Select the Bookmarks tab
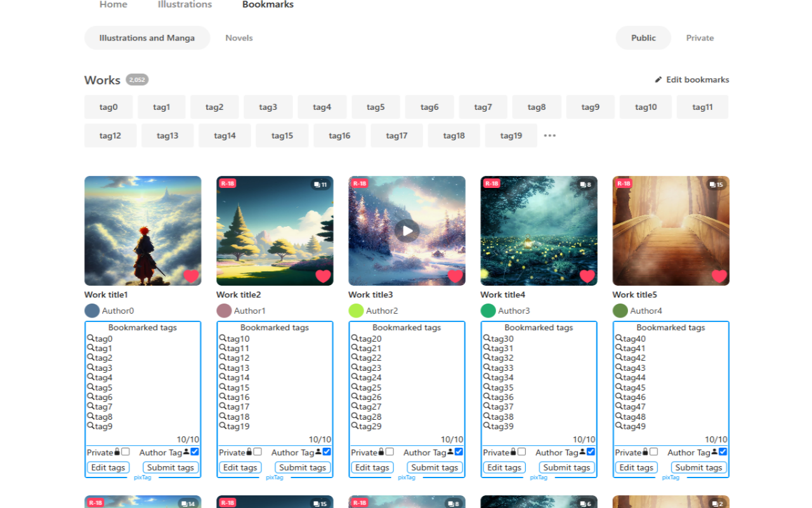 pyautogui.click(x=268, y=4)
